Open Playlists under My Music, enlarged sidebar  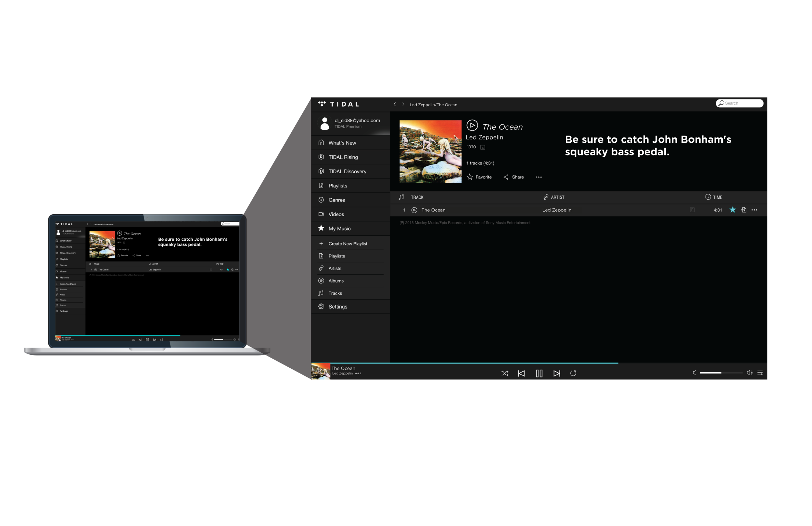350,256
